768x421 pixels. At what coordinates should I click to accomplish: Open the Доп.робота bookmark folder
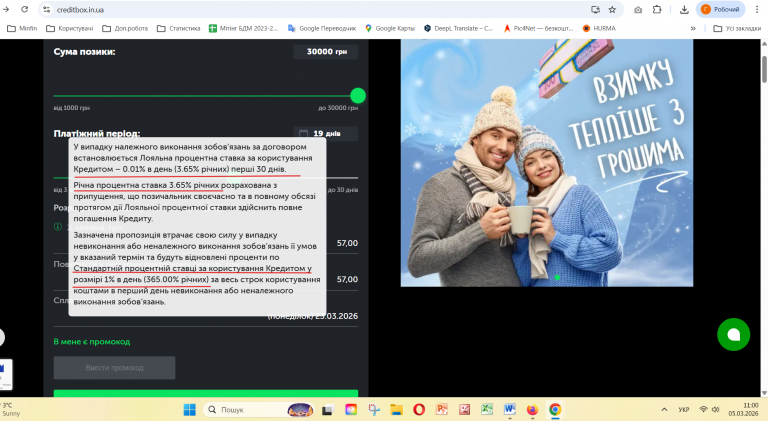pos(125,28)
